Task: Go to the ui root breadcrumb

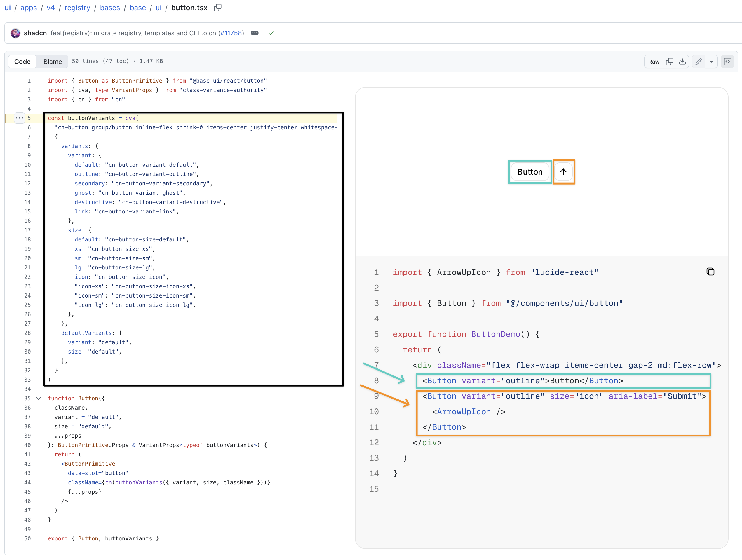Action: [8, 7]
